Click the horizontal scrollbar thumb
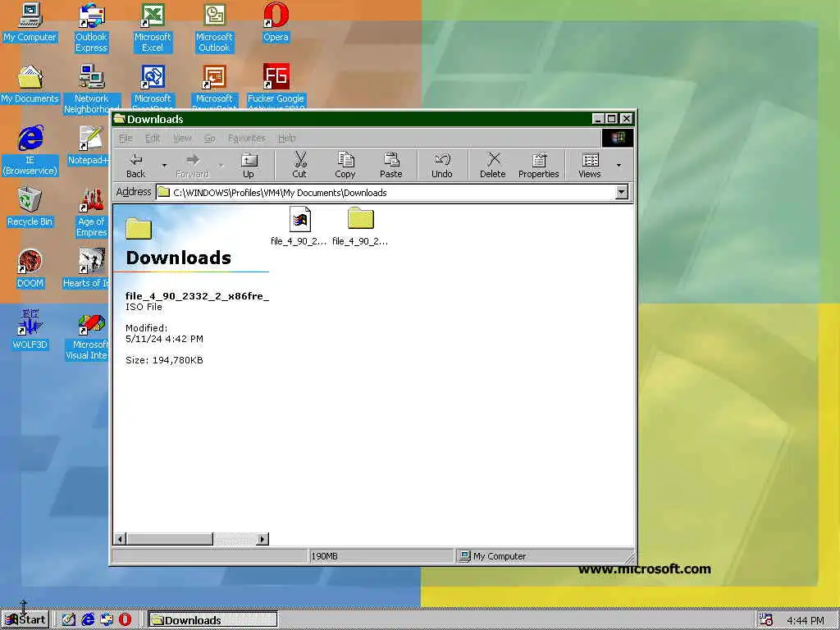This screenshot has height=630, width=840. coord(170,539)
